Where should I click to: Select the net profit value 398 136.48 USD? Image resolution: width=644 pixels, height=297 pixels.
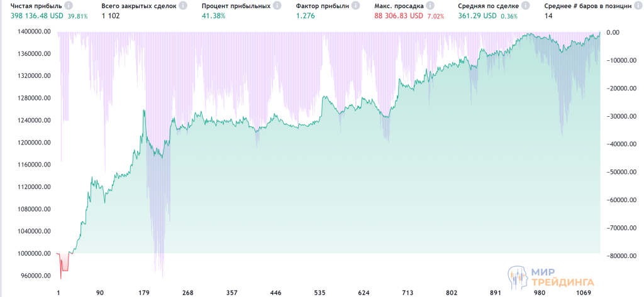point(36,16)
